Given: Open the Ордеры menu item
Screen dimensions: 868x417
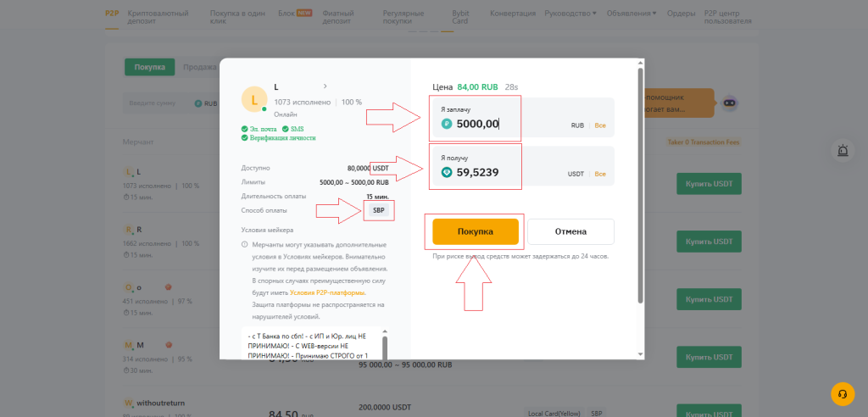Looking at the screenshot, I should [681, 14].
